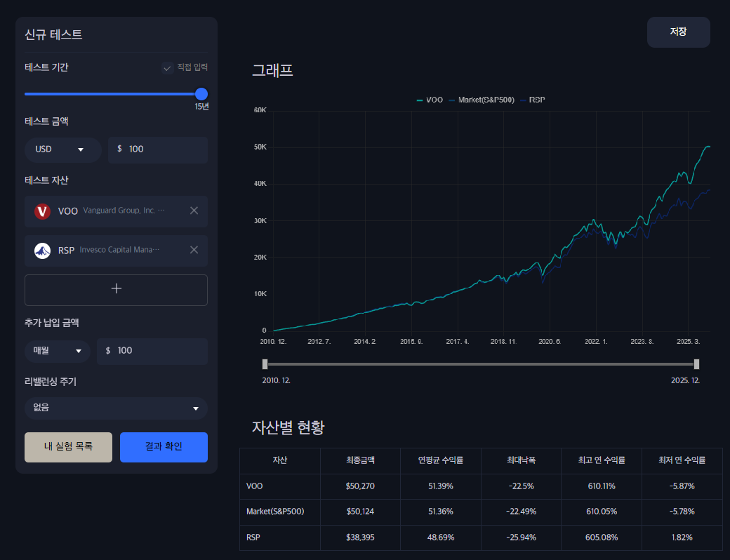Click the right handle of chart range slider
This screenshot has height=560, width=730.
(x=696, y=364)
